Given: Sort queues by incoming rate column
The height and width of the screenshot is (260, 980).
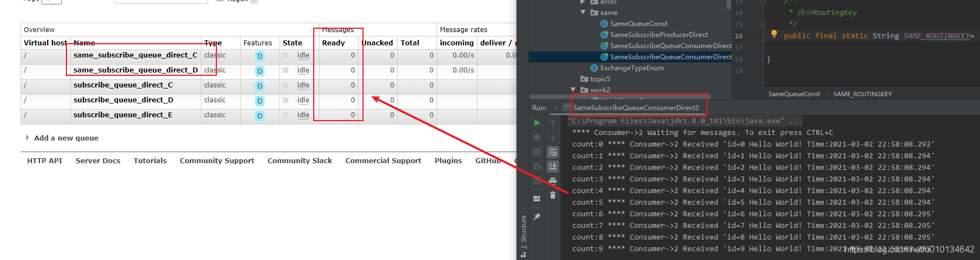Looking at the screenshot, I should point(457,43).
